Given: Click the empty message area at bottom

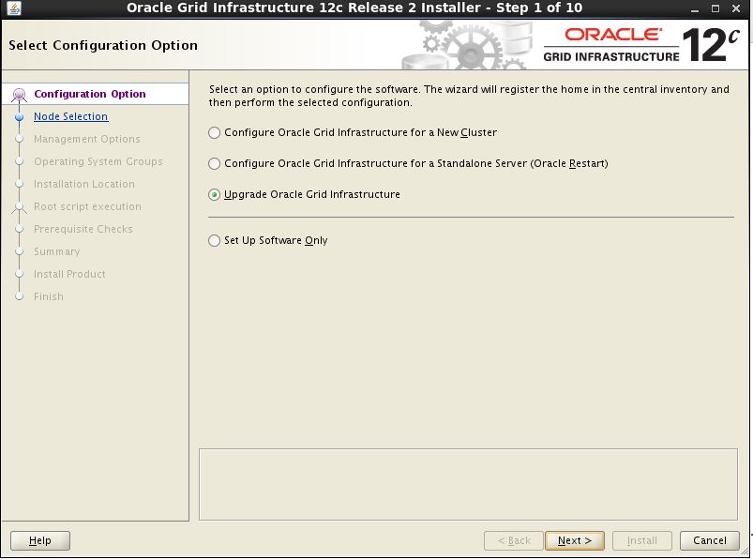Looking at the screenshot, I should (x=468, y=485).
